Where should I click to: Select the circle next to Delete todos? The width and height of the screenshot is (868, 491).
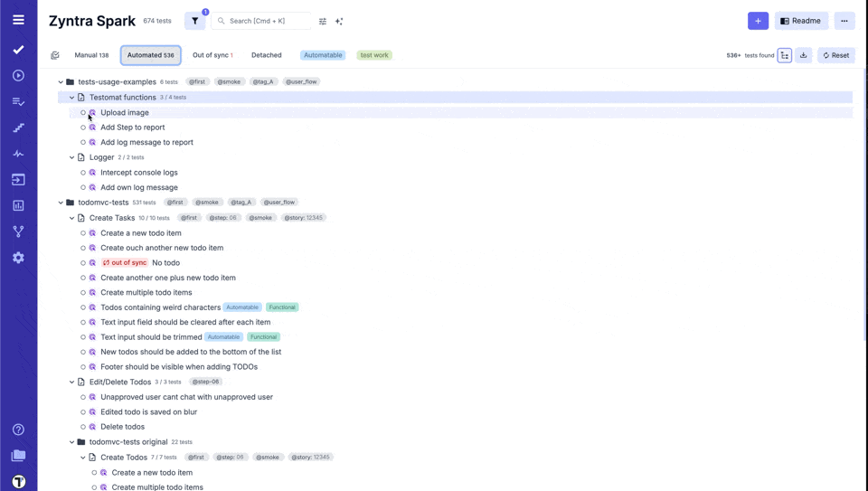(83, 427)
